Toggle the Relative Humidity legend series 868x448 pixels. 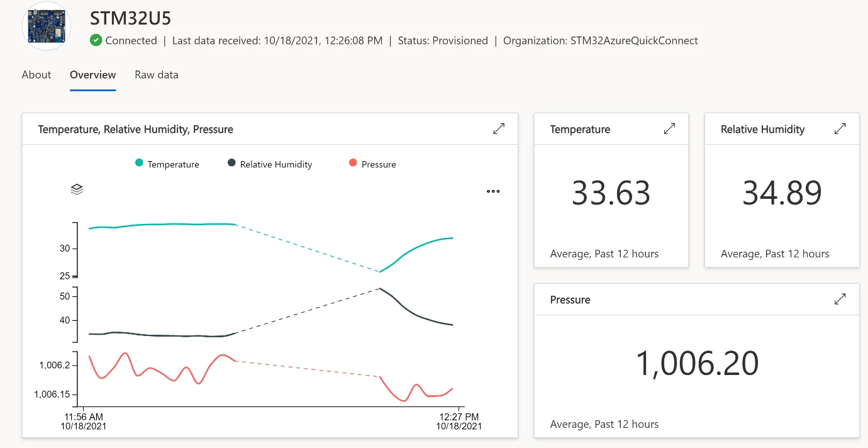[x=270, y=164]
